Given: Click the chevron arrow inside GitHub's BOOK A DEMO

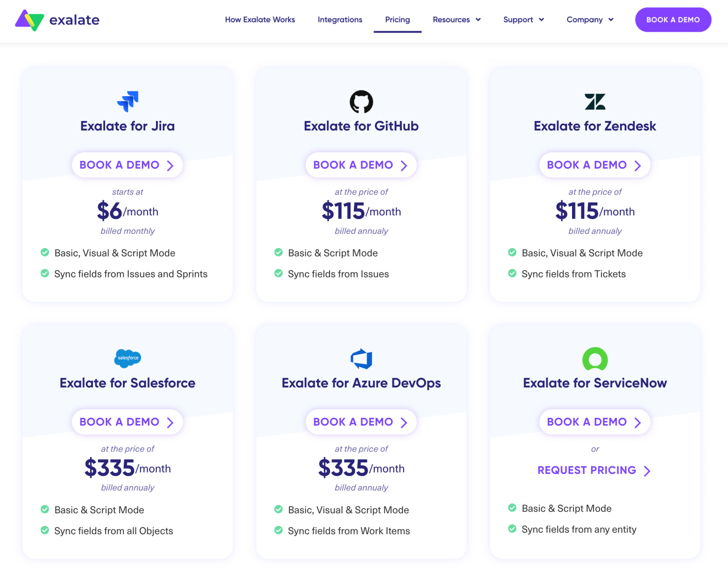Looking at the screenshot, I should point(404,165).
